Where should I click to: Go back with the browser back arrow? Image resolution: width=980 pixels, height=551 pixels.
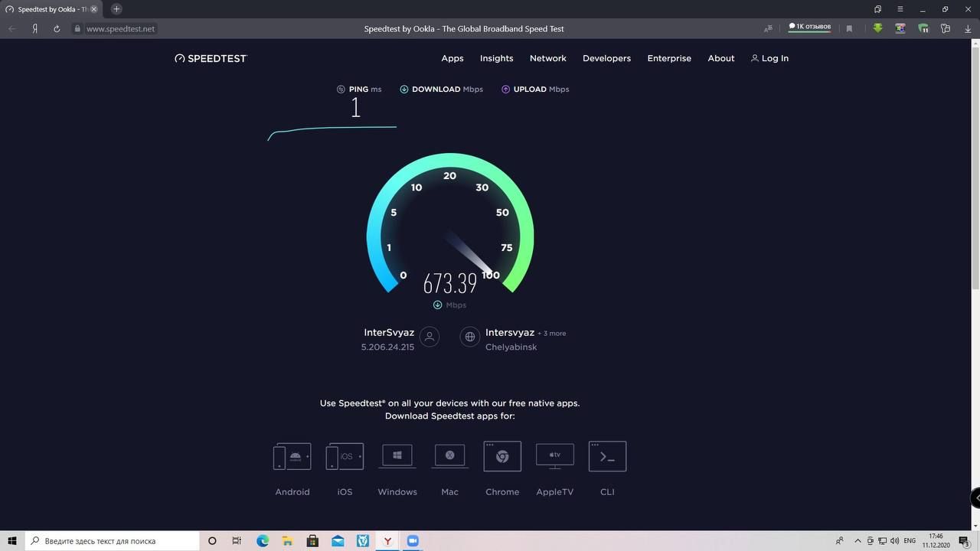point(12,28)
